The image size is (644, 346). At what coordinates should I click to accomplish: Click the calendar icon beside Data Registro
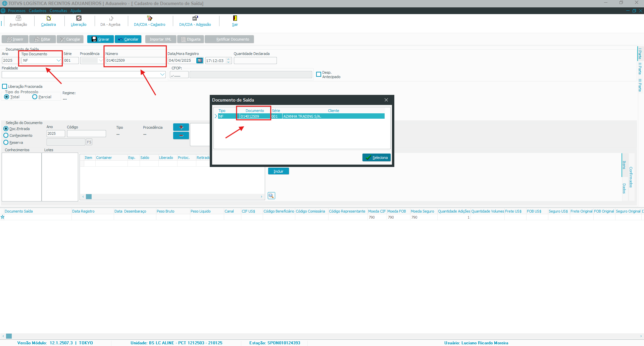pyautogui.click(x=200, y=60)
